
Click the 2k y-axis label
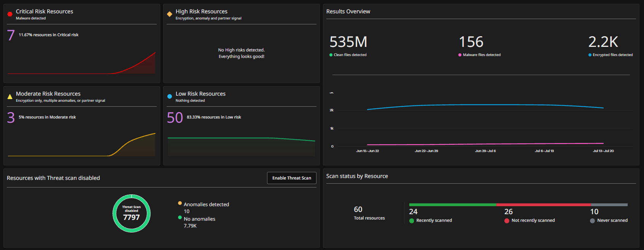click(332, 110)
